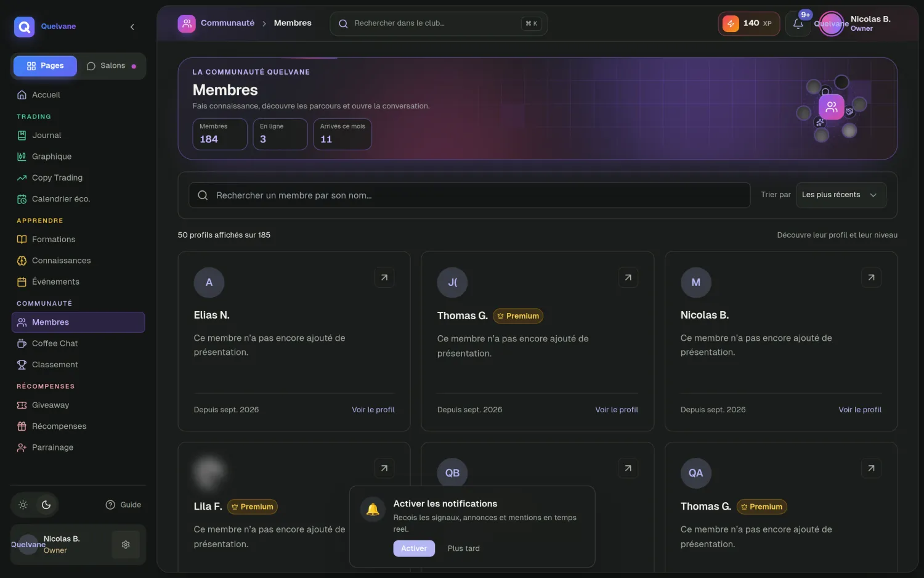The image size is (924, 578).
Task: Open Elias N. card arrow icon
Action: 384,277
